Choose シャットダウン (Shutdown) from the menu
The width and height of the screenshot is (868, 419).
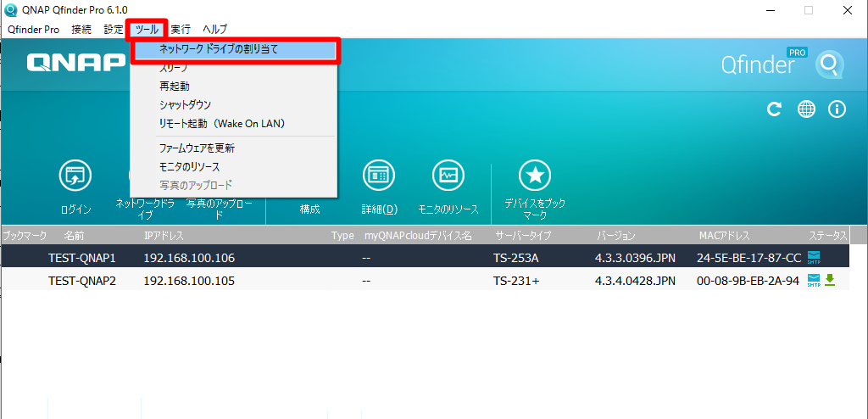click(185, 105)
